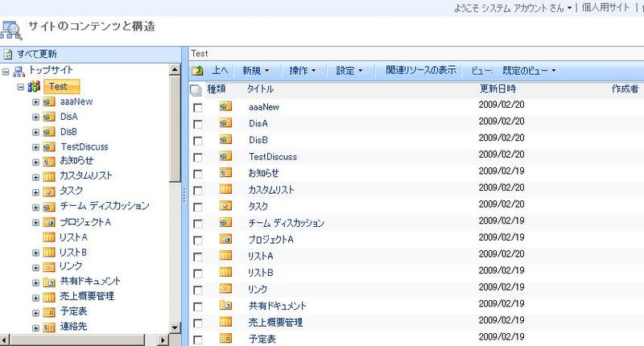Click the refresh all icon beside すべて更新
Image resolution: width=644 pixels, height=346 pixels.
(8, 54)
